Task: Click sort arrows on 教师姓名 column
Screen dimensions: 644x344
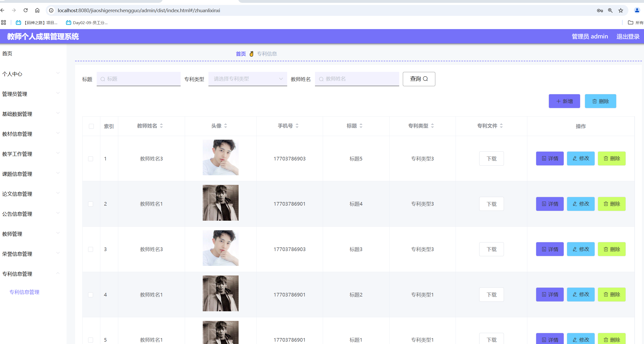Action: (x=161, y=126)
